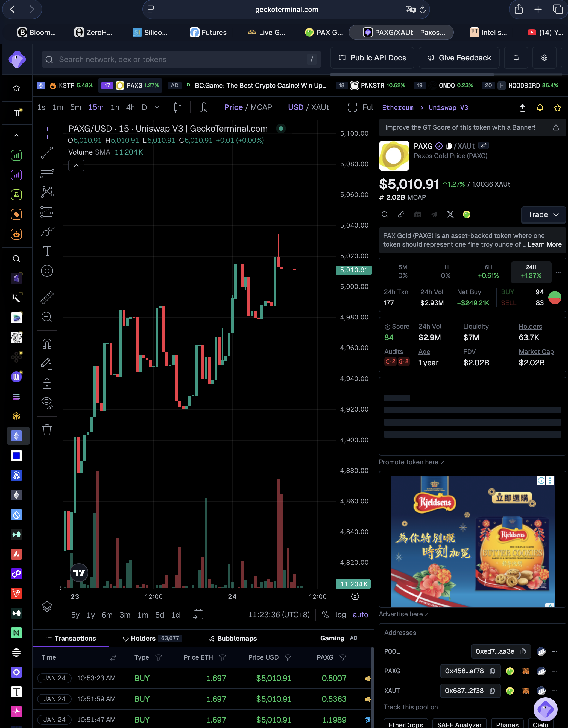The width and height of the screenshot is (568, 728).
Task: Expand the Trade dropdown
Action: pos(543,215)
